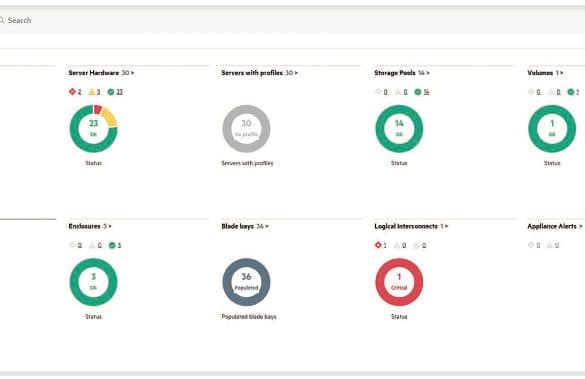Click Appliance Alerts warning grey triangle icon
Image resolution: width=585 pixels, height=379 pixels.
[551, 245]
